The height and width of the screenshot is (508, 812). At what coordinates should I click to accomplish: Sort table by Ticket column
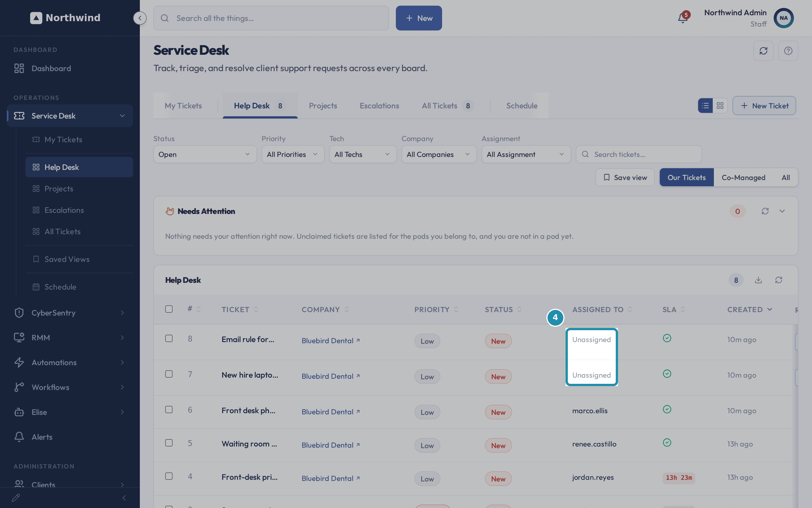(240, 309)
